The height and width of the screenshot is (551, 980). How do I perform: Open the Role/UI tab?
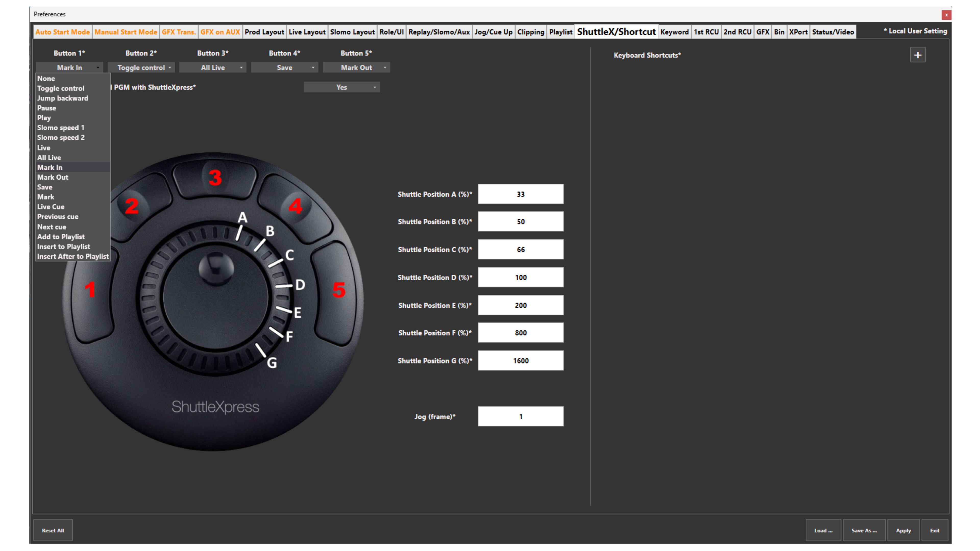pyautogui.click(x=391, y=32)
